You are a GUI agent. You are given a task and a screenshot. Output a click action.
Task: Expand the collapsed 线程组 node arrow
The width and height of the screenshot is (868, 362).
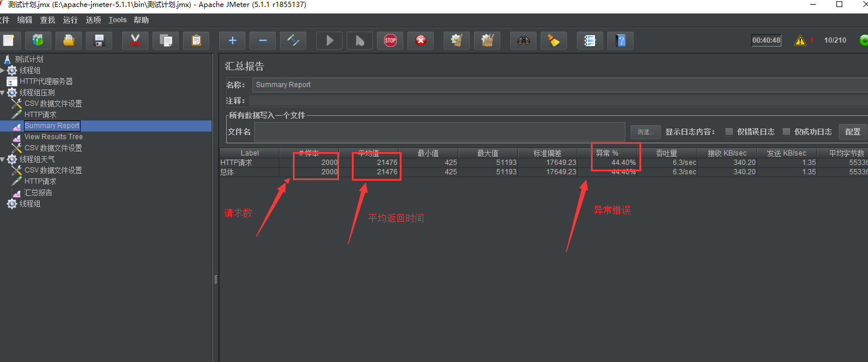2,70
